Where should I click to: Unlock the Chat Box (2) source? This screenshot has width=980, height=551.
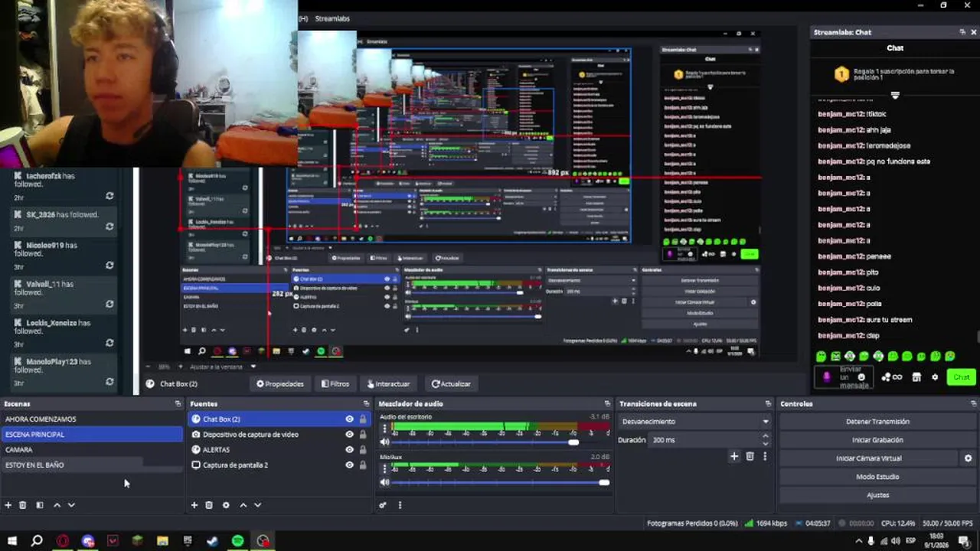click(363, 419)
